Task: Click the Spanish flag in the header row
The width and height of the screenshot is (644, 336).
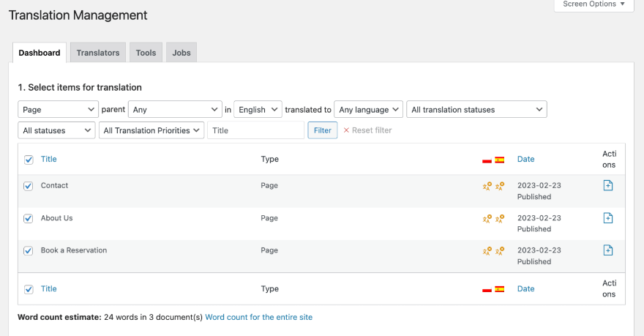Action: click(500, 160)
